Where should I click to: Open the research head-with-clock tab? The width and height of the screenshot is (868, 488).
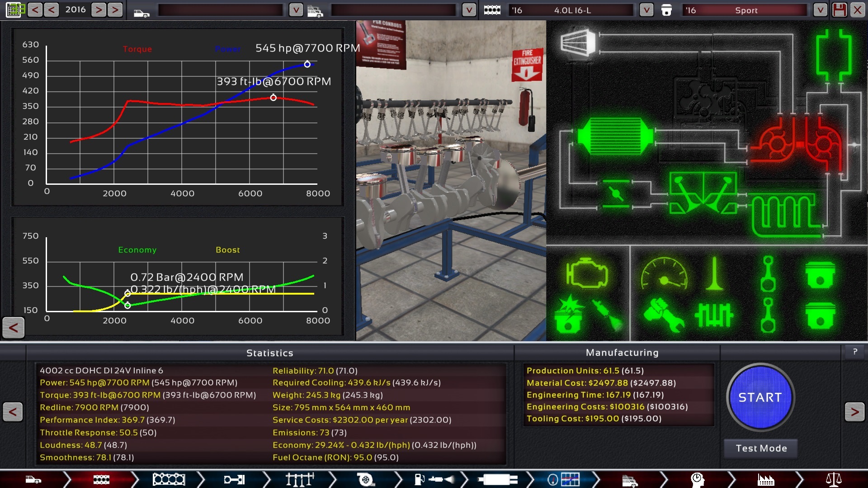pyautogui.click(x=698, y=479)
